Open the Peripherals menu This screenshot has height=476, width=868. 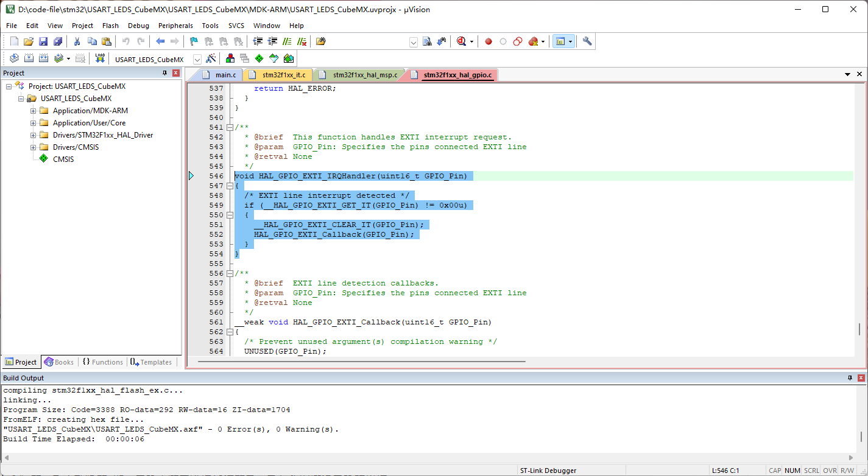click(x=175, y=26)
